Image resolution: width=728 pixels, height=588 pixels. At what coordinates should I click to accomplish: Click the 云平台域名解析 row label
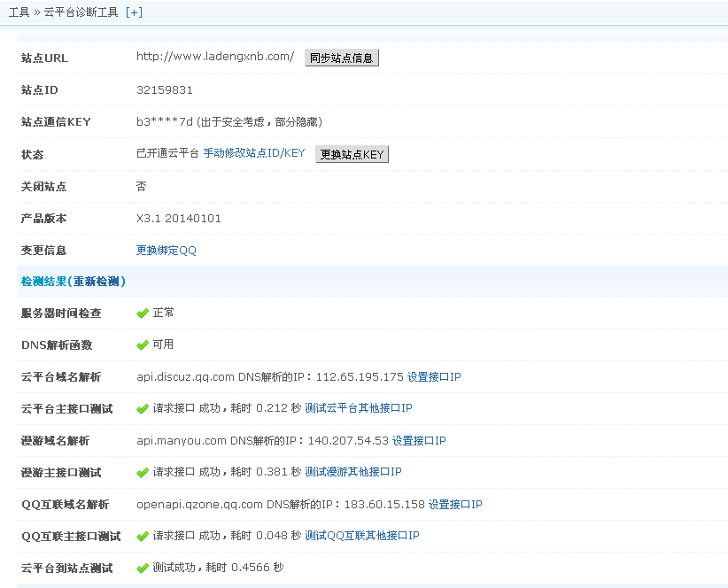point(61,377)
